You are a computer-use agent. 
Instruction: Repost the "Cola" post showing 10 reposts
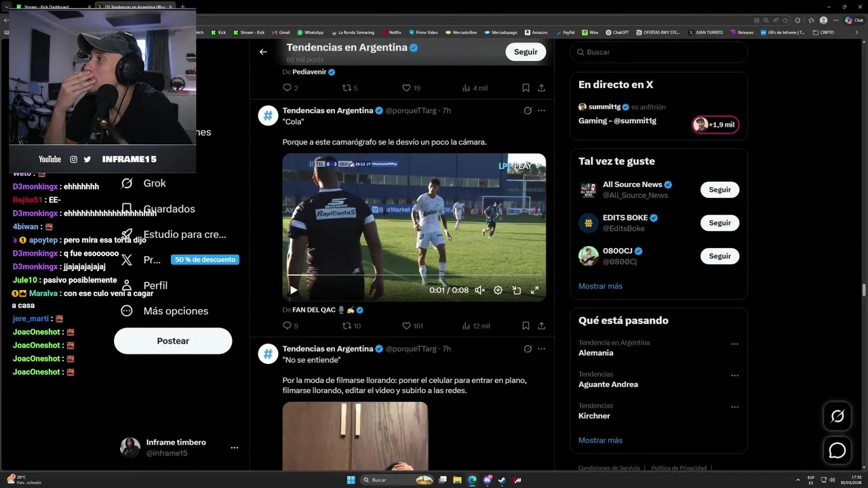pyautogui.click(x=351, y=326)
